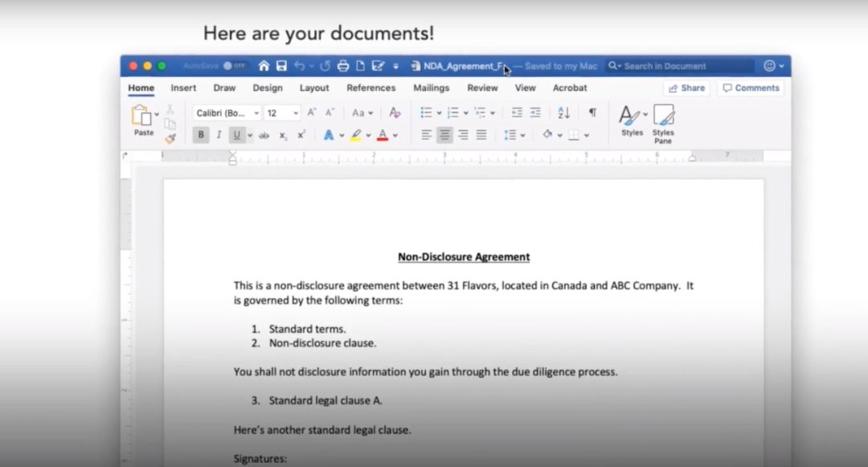Open the Styles Pane
This screenshot has height=467, width=868.
[663, 125]
